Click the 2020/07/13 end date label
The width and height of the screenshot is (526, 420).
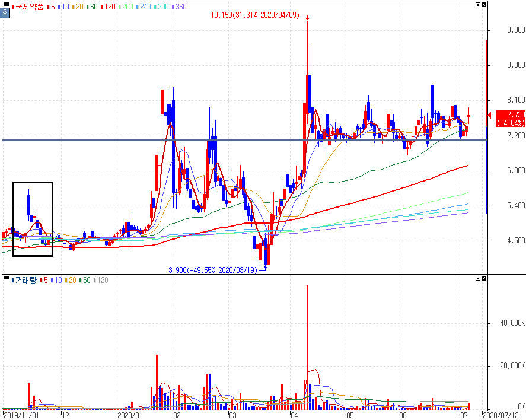pos(500,415)
